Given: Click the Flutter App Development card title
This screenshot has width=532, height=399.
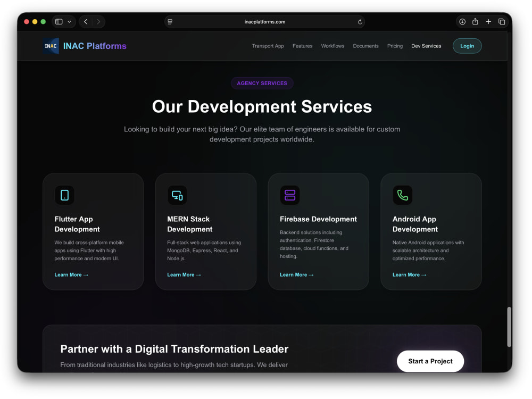Looking at the screenshot, I should click(77, 224).
